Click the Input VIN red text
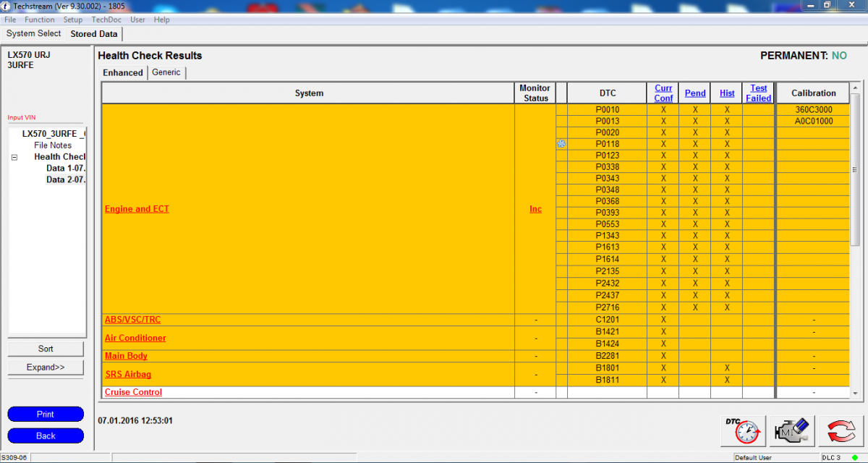The image size is (868, 463). (21, 118)
